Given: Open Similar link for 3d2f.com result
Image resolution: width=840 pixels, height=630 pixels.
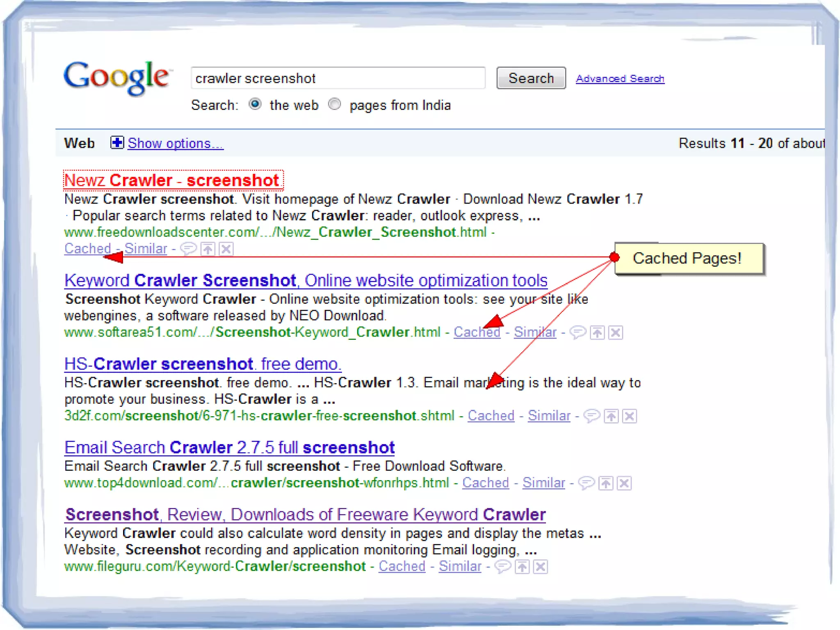Looking at the screenshot, I should (549, 415).
